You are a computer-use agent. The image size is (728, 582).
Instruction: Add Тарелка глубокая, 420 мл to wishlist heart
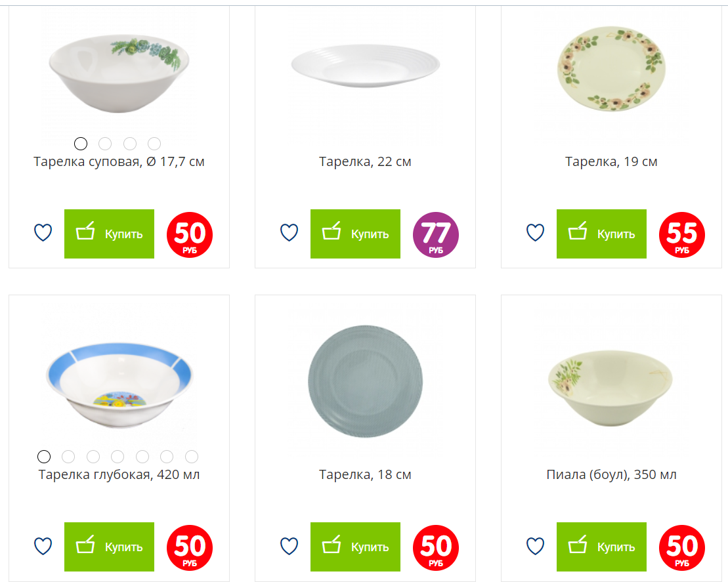click(x=43, y=546)
